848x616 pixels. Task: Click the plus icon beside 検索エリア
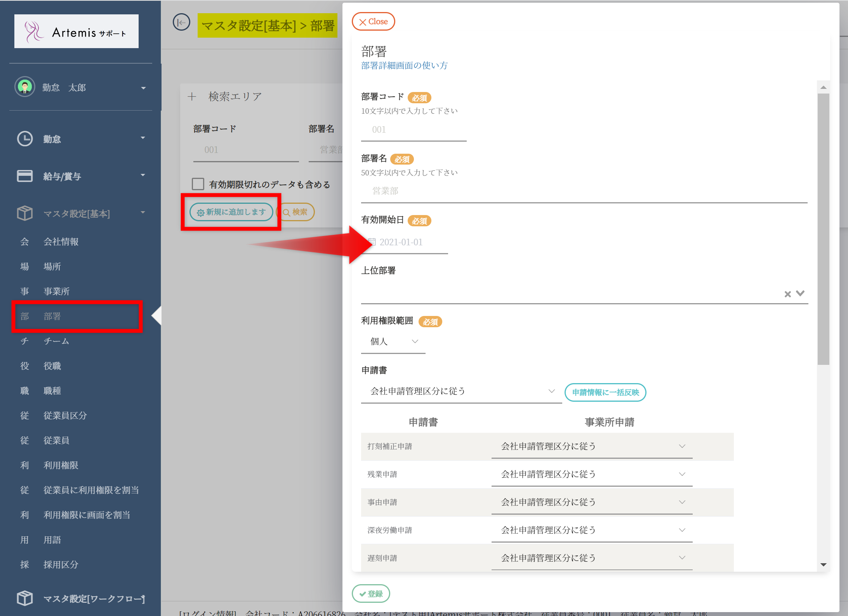point(192,97)
